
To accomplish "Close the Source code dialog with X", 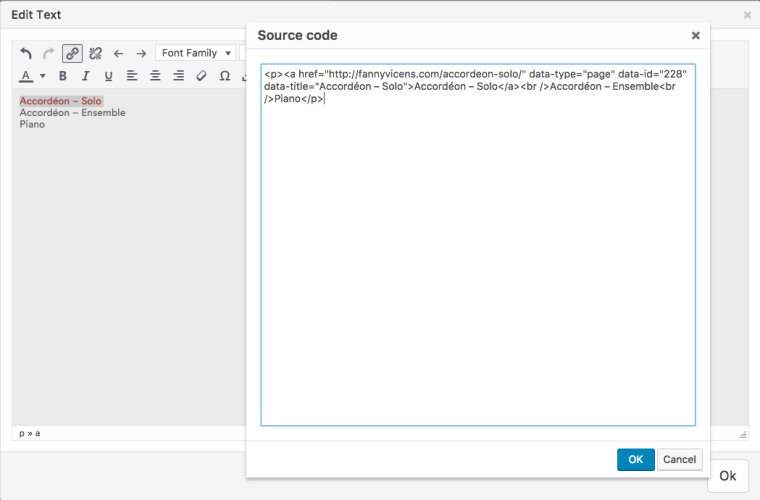I will tap(695, 35).
